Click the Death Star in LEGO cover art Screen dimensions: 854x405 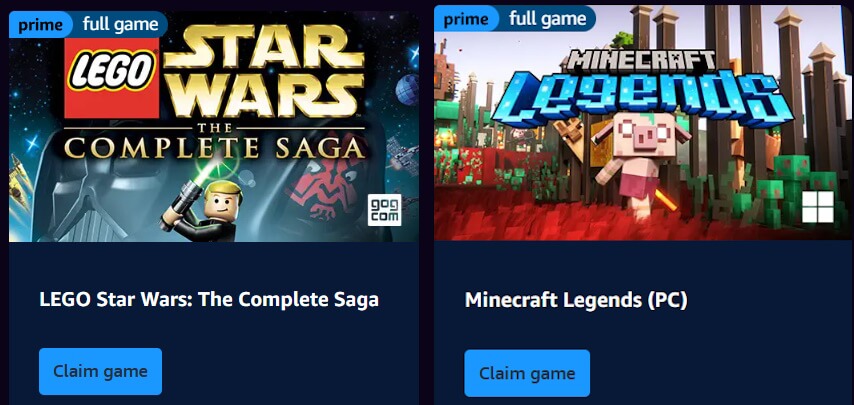tap(408, 89)
